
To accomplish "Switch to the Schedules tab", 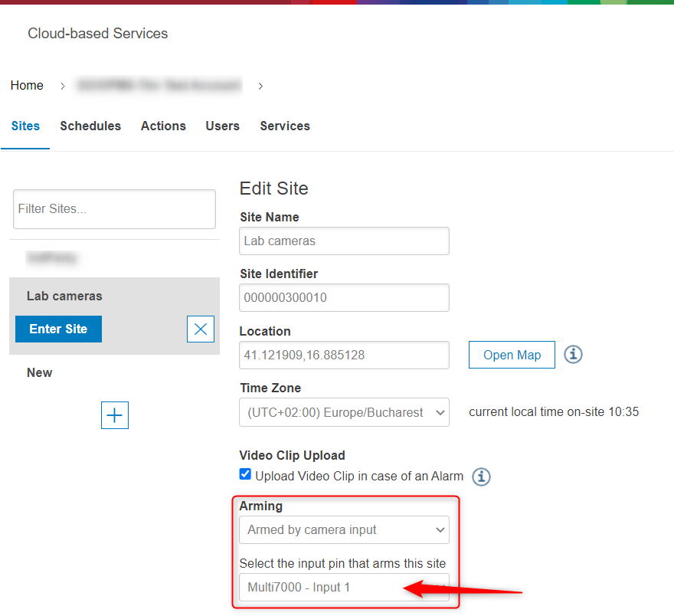I will (x=90, y=126).
